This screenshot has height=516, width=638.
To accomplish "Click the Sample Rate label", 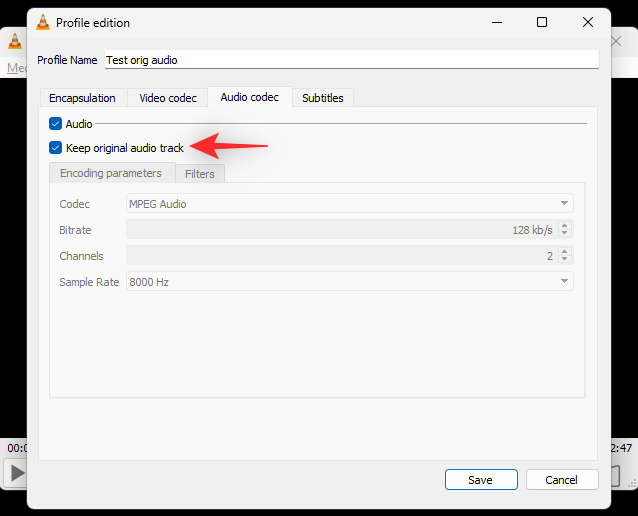I will pyautogui.click(x=89, y=282).
